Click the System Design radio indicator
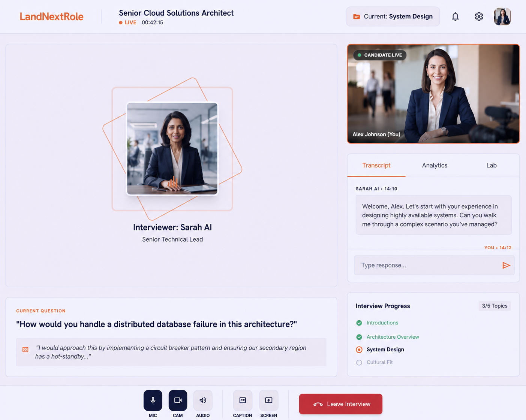526x420 pixels. [359, 350]
